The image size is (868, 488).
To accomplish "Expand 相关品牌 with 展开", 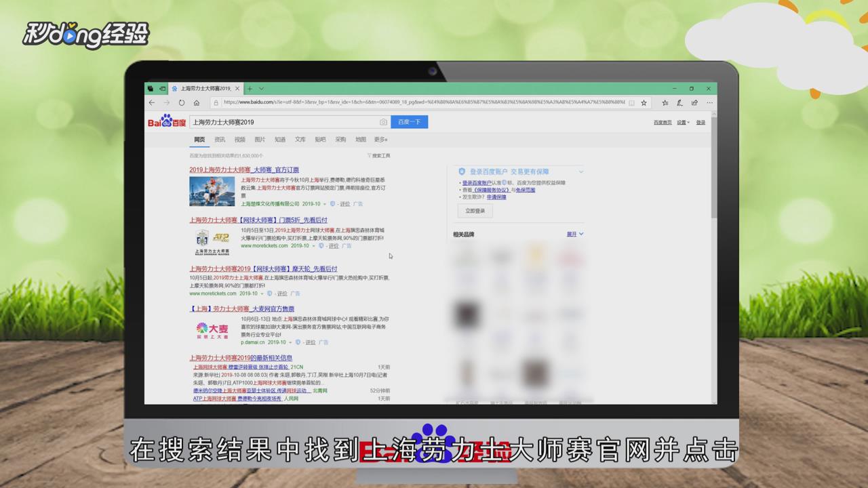I will (575, 235).
